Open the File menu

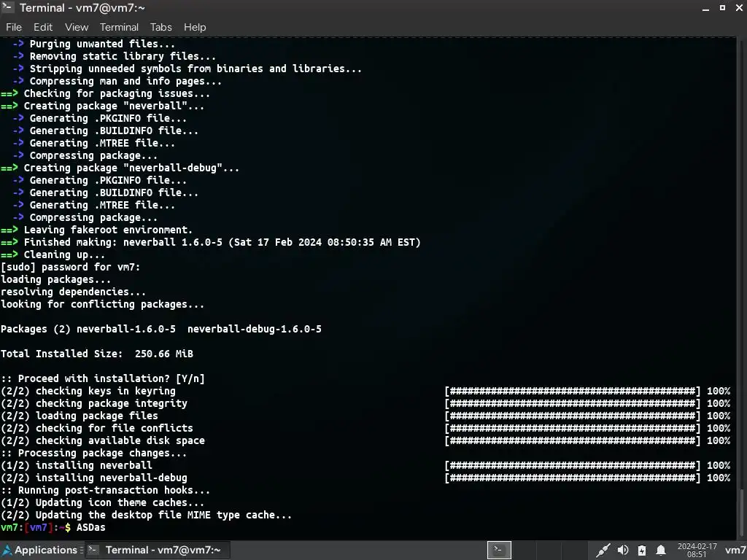[14, 27]
